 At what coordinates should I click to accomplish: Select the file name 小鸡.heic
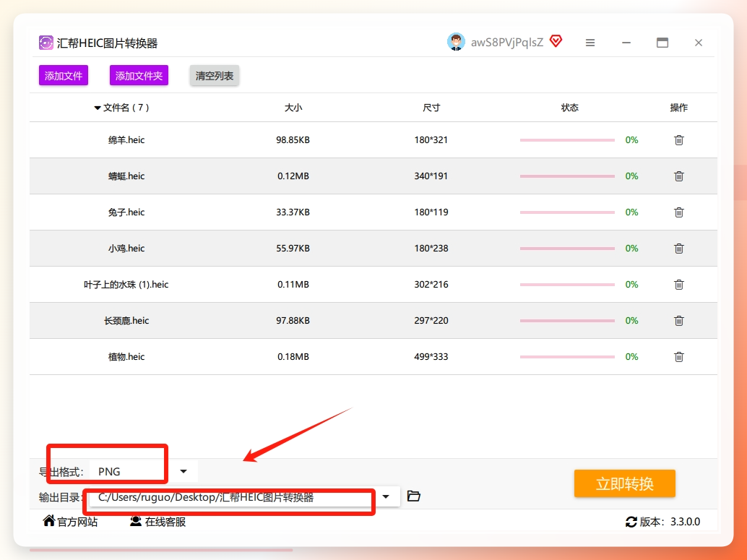[126, 249]
